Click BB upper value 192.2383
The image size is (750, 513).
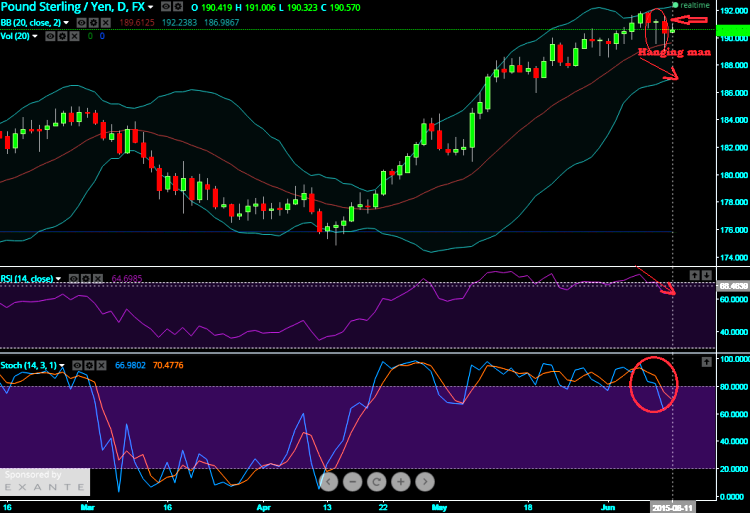179,22
